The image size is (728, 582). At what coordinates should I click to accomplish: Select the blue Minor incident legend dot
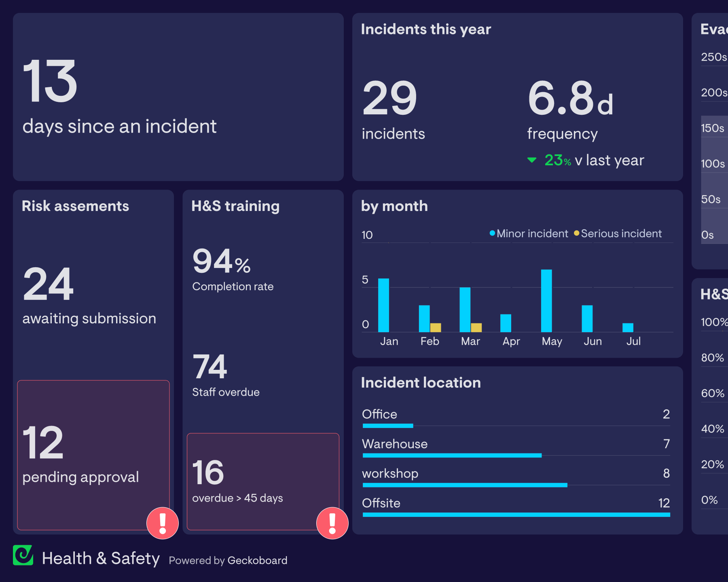(x=491, y=233)
